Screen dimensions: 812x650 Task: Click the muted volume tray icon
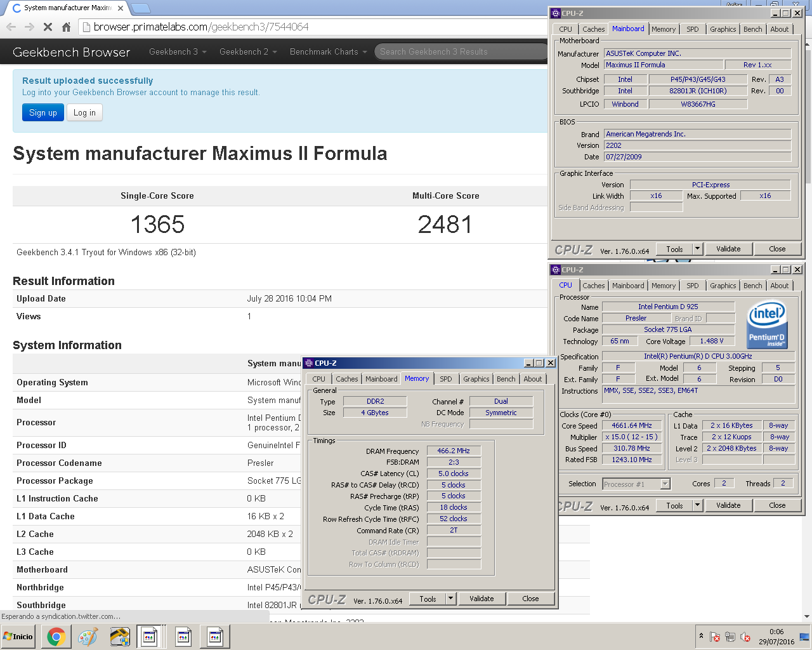(746, 637)
